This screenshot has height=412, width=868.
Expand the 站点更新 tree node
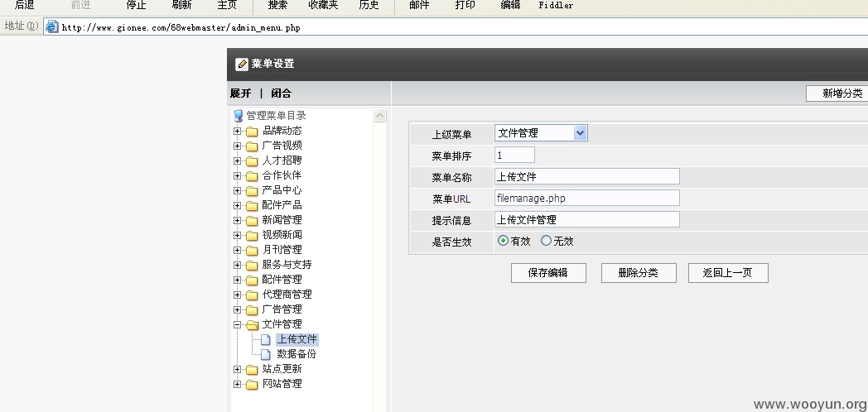[238, 370]
